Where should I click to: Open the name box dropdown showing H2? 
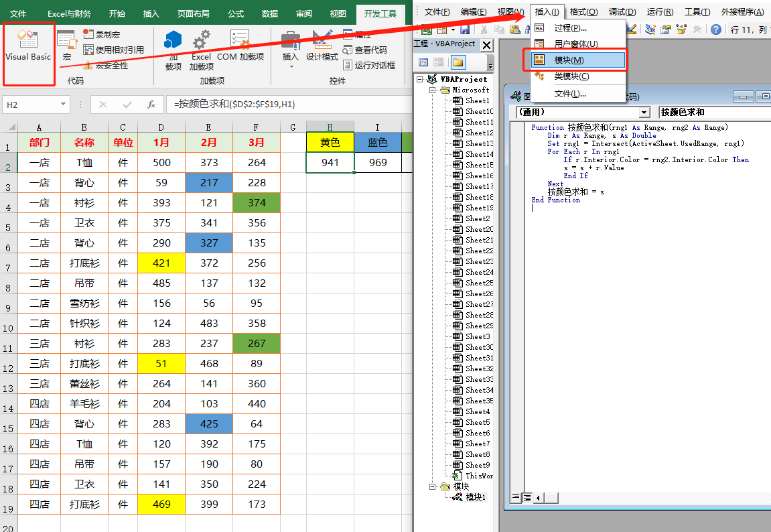[63, 105]
